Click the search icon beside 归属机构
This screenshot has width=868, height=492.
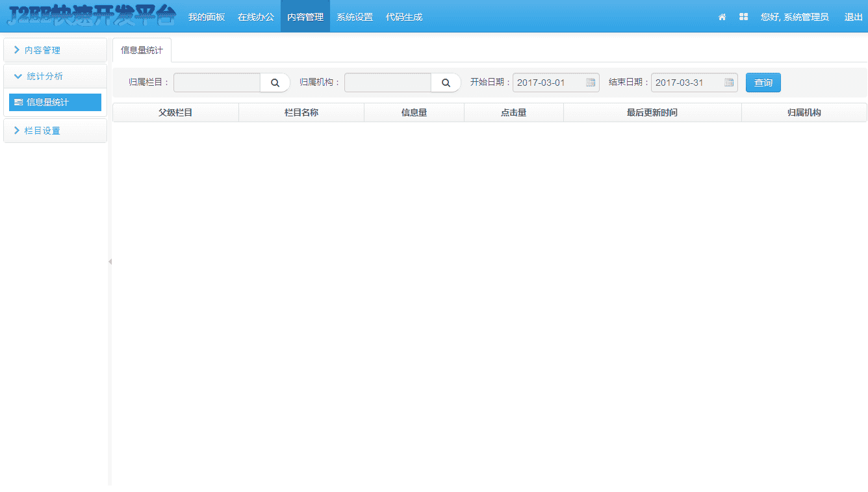[x=446, y=82]
